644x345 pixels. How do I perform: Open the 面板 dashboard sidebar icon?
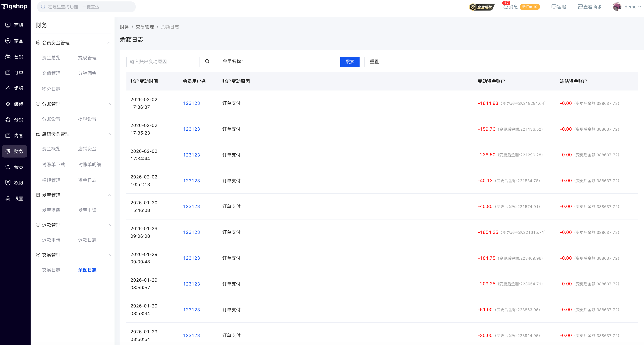point(8,25)
